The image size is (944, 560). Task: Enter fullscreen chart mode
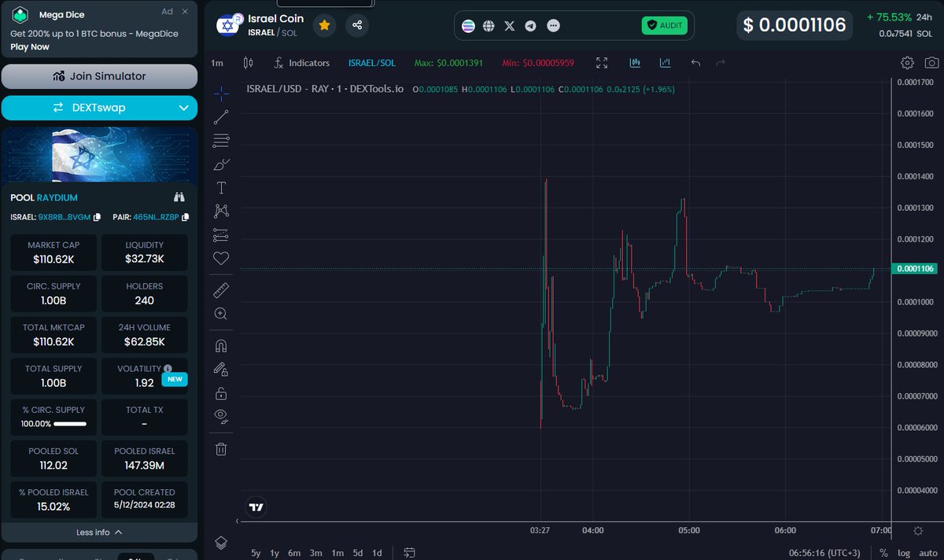point(602,63)
